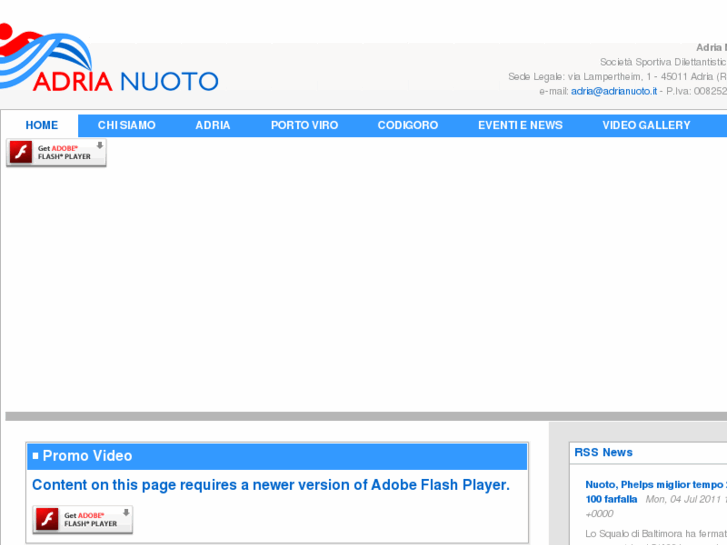Navigate to EVENTI E NEWS
Viewport: 727px width, 545px height.
520,125
